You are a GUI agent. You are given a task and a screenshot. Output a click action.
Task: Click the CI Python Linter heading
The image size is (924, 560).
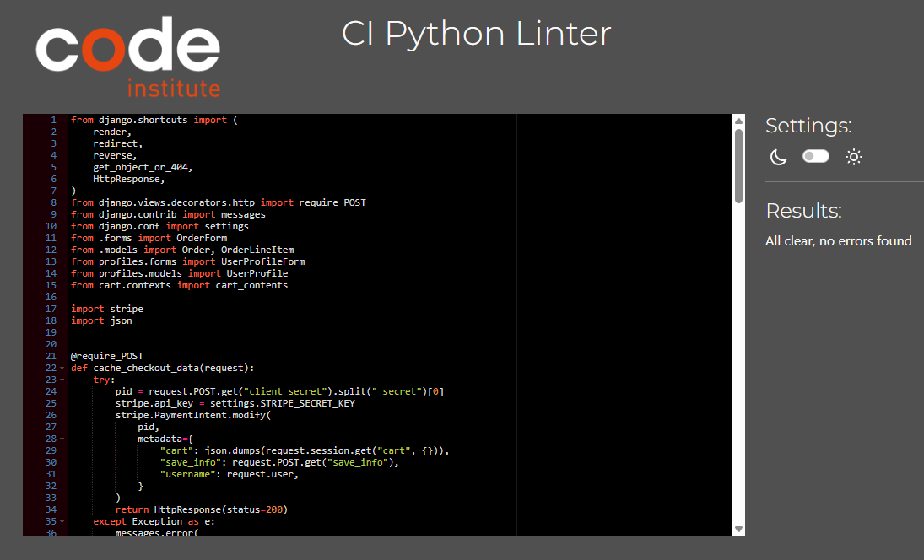(x=476, y=34)
